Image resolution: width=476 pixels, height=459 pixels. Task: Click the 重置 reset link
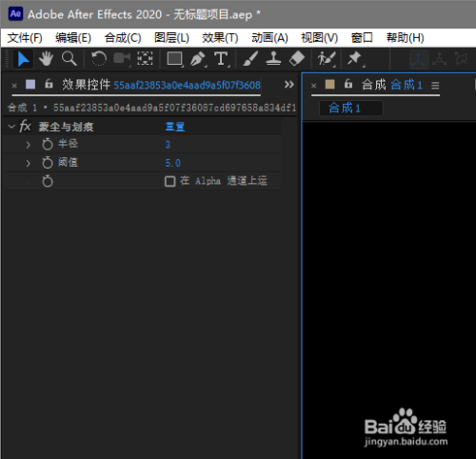pos(175,127)
